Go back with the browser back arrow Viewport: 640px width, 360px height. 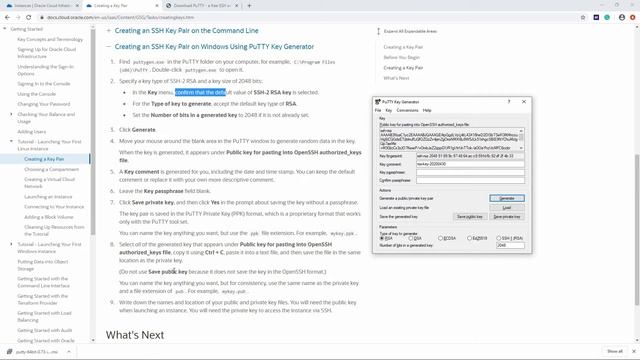[x=7, y=18]
